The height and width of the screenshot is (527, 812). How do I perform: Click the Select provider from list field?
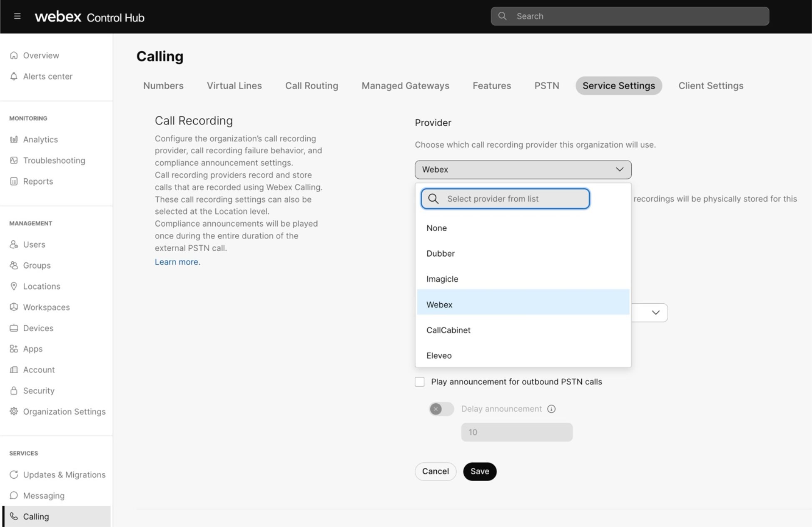tap(505, 199)
